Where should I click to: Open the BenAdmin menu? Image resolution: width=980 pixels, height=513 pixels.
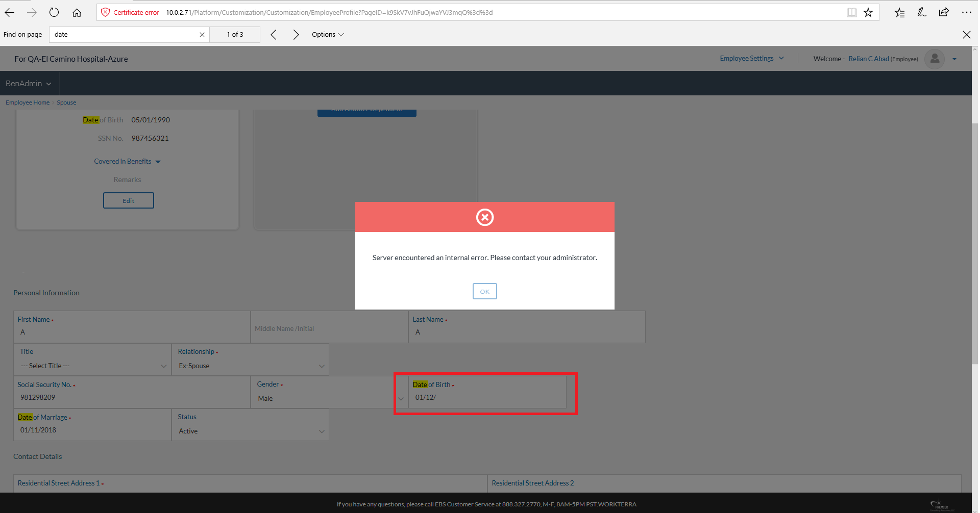point(28,84)
